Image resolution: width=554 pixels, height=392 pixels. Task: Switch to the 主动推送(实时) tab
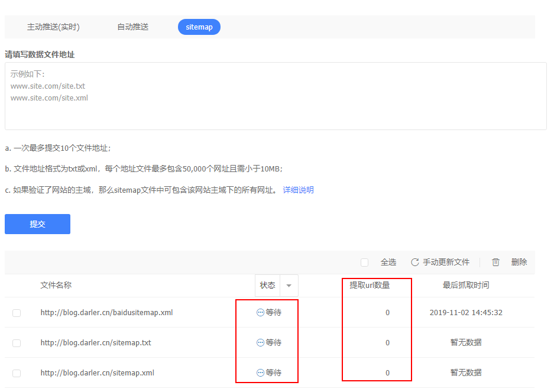point(53,27)
